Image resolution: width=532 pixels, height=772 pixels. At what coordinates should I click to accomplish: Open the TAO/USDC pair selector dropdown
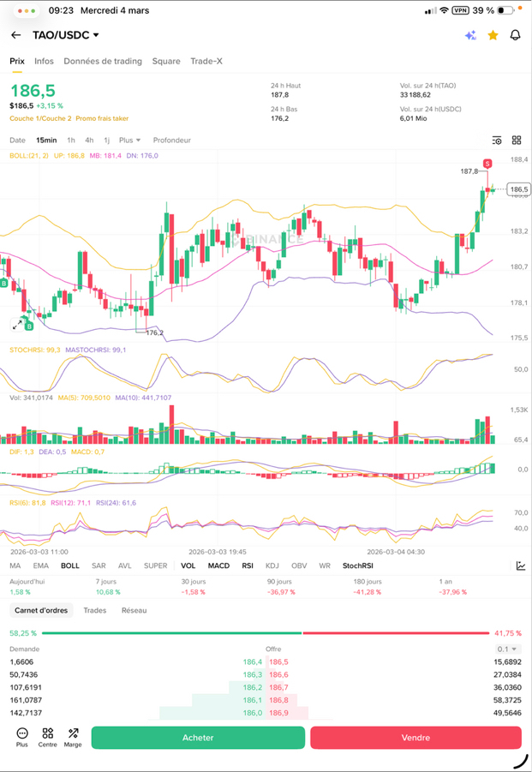tap(66, 35)
